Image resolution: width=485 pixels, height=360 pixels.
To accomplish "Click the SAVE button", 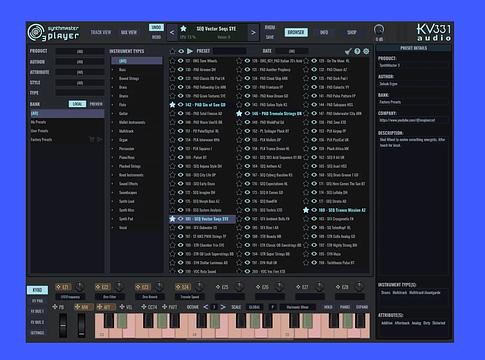I will 270,37.
